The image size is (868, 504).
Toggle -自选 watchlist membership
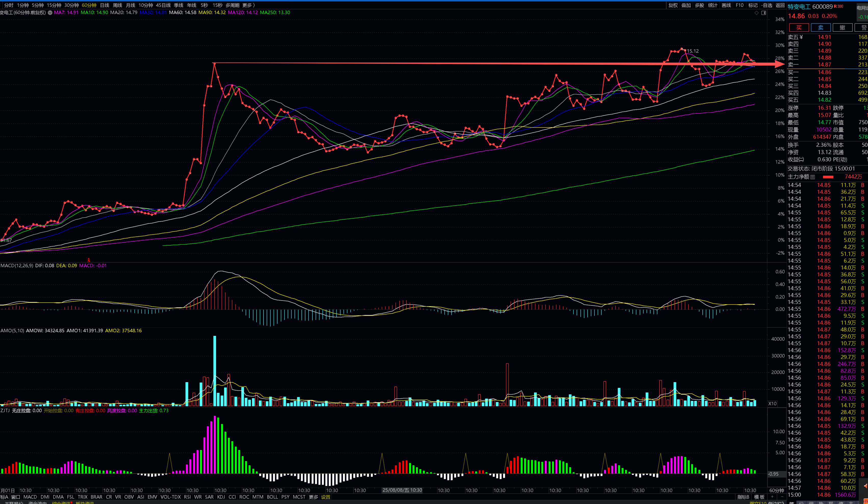pos(767,5)
